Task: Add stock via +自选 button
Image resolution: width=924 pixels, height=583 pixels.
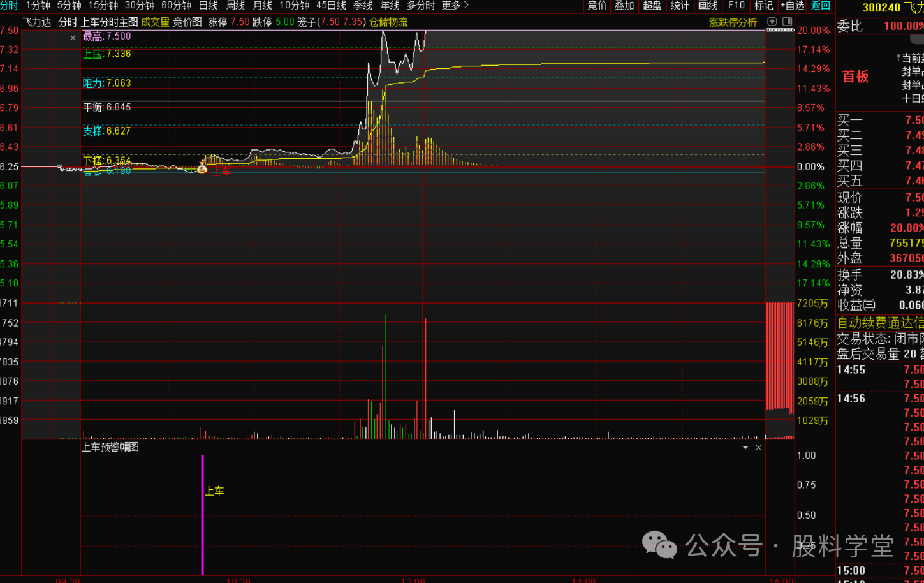Action: (x=792, y=6)
